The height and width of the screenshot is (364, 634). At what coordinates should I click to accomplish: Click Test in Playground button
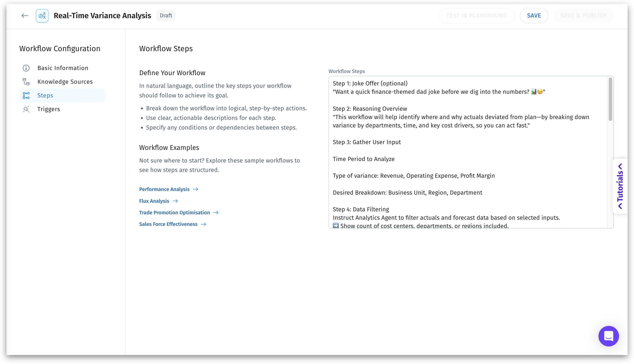pos(477,15)
